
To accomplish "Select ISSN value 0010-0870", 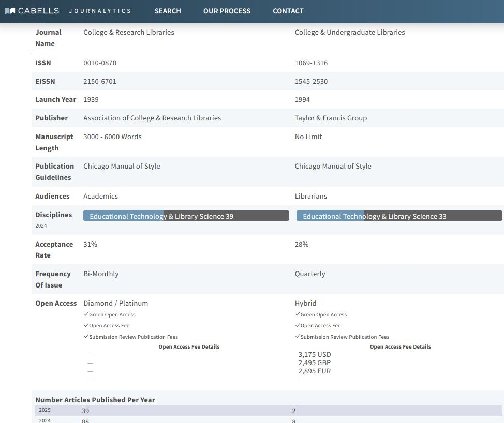I will (x=100, y=63).
